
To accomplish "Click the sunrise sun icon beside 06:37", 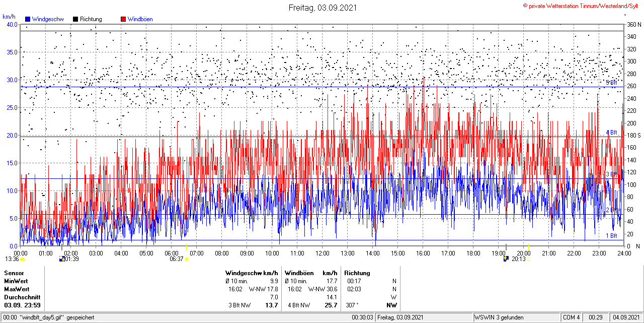I will click(x=187, y=259).
